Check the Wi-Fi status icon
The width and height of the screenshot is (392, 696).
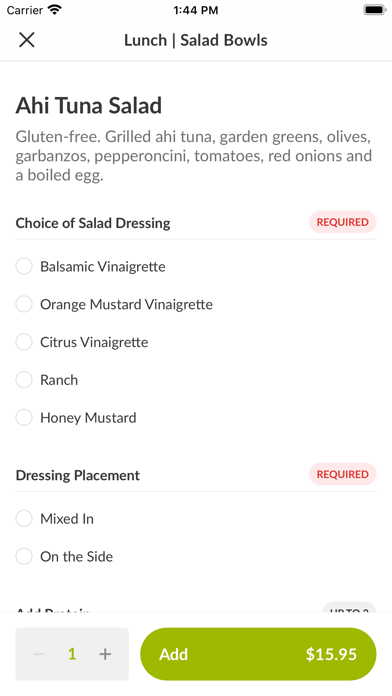[x=55, y=10]
